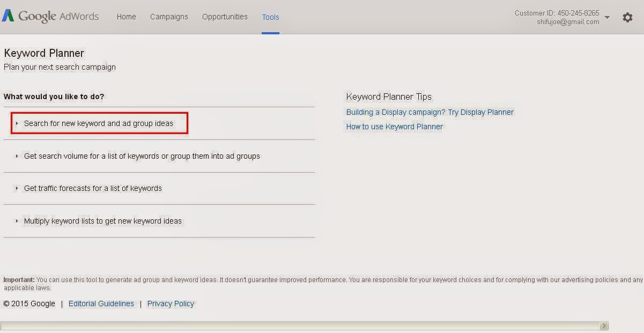Expand triangle for Multiply keyword lists option
The height and width of the screenshot is (333, 644).
(17, 221)
